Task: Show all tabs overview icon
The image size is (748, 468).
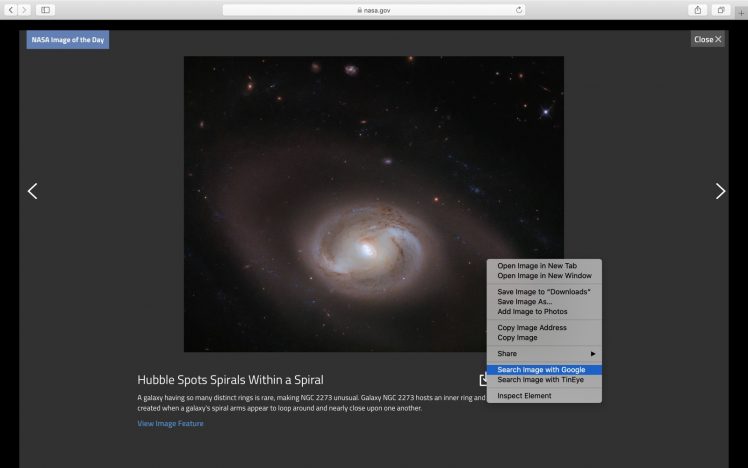Action: (719, 9)
